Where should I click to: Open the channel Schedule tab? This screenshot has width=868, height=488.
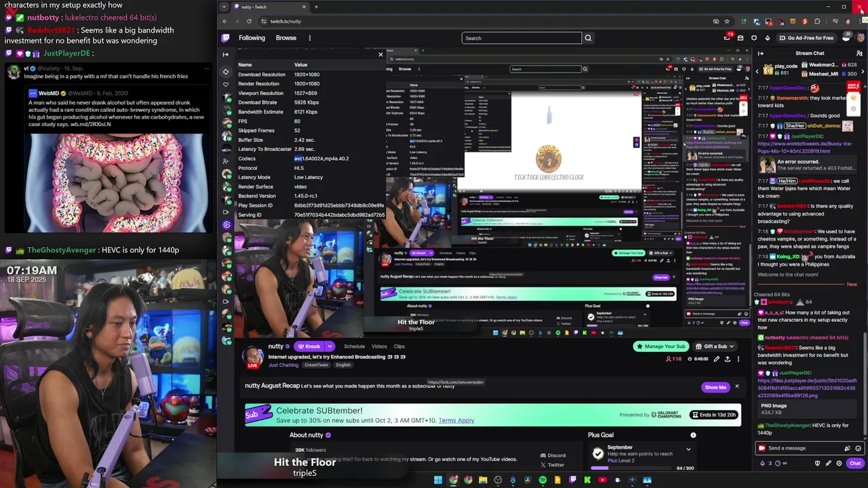(354, 346)
